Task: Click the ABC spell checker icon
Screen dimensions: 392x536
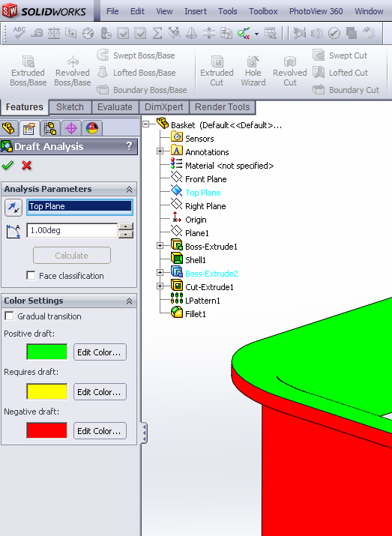Action: pyautogui.click(x=19, y=33)
